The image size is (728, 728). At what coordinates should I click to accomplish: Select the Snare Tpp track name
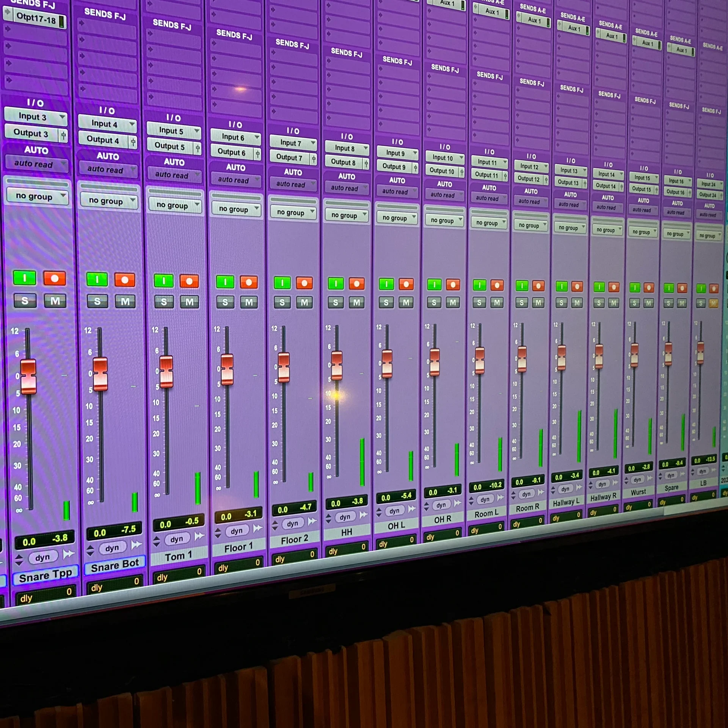coord(45,576)
